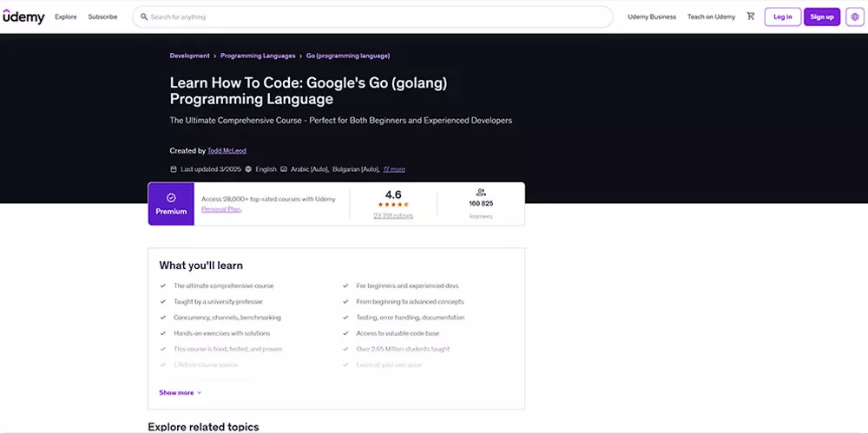Click 'Concurrency, channels, benchmarking' item

(x=227, y=318)
